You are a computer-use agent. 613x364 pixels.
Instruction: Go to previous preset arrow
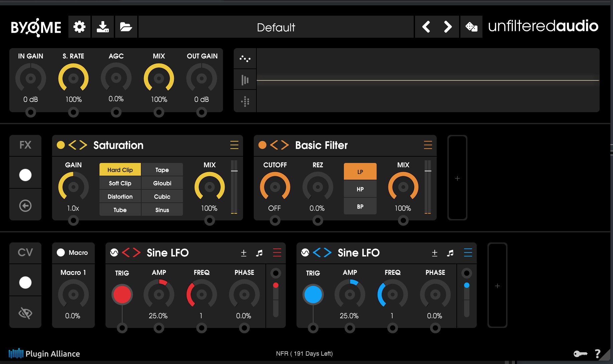(426, 27)
